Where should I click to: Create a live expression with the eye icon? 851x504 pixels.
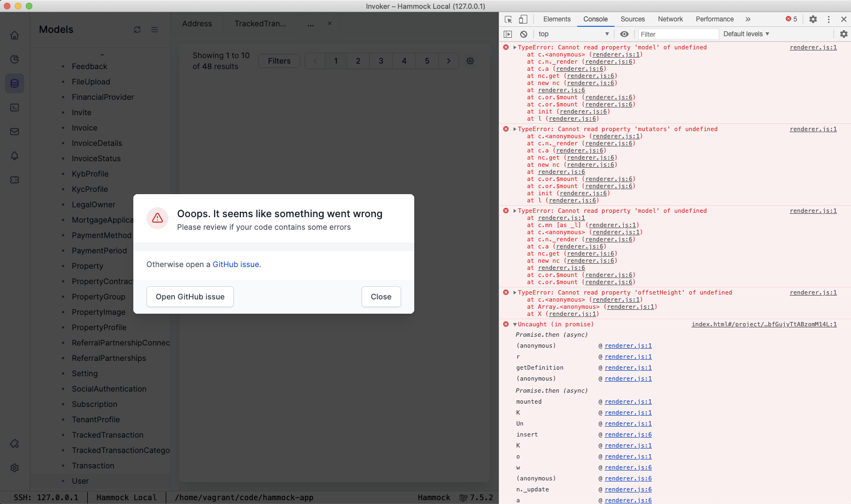(x=624, y=33)
